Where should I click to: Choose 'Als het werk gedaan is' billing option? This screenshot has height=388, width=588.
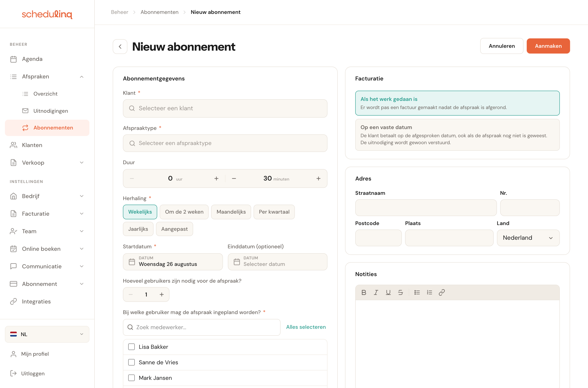click(457, 103)
